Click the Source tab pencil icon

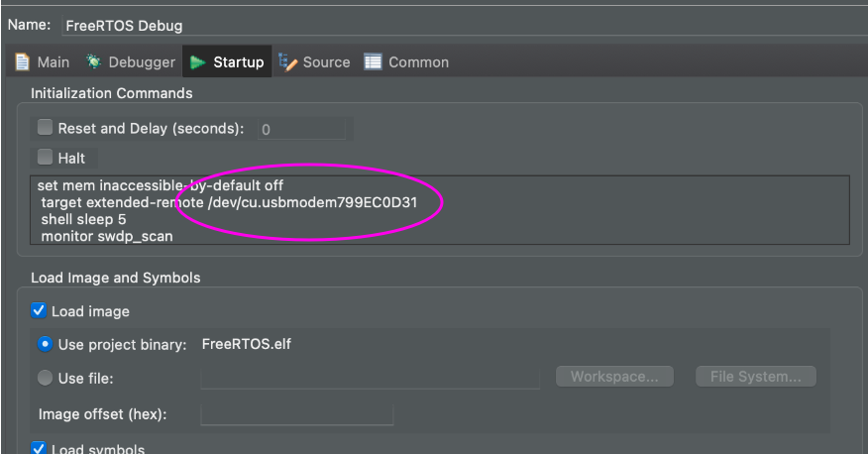pyautogui.click(x=287, y=62)
